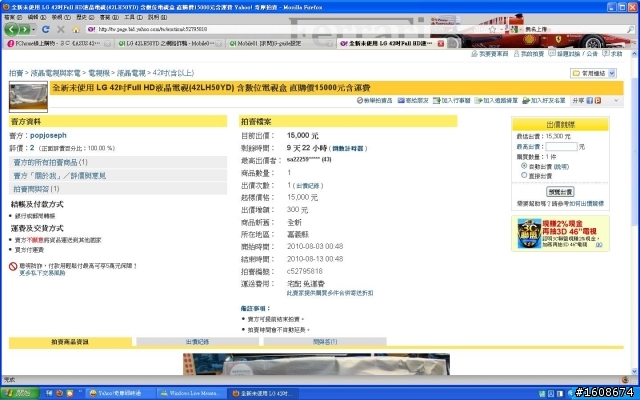Click the product thumbnail image near title
The width and height of the screenshot is (640, 400).
click(x=28, y=97)
